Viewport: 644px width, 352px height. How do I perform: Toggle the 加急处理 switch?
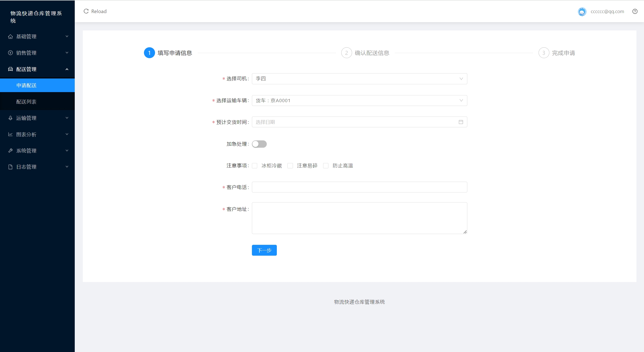(x=259, y=144)
